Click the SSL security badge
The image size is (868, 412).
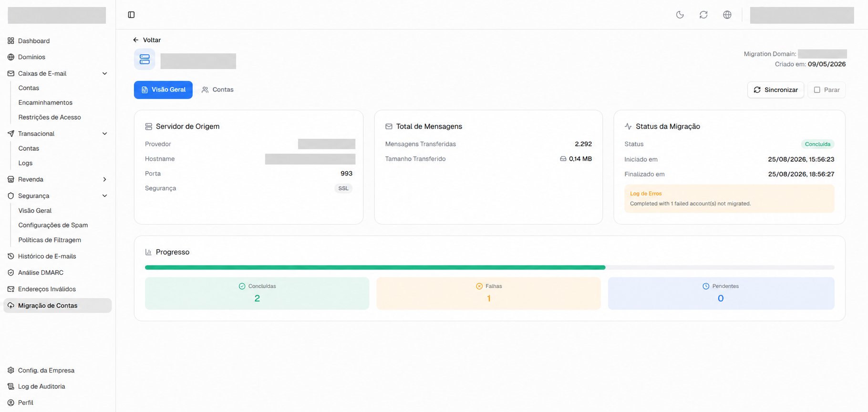(x=343, y=188)
